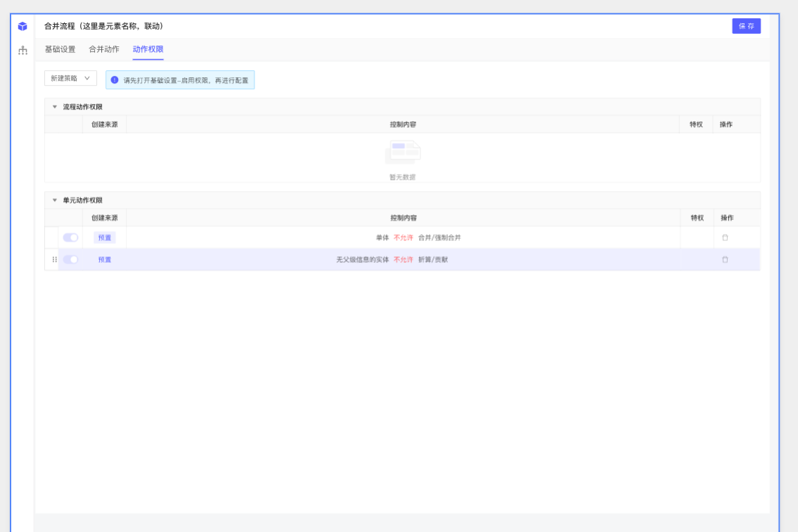Open the 合并动作 tab
The image size is (798, 532).
click(103, 49)
